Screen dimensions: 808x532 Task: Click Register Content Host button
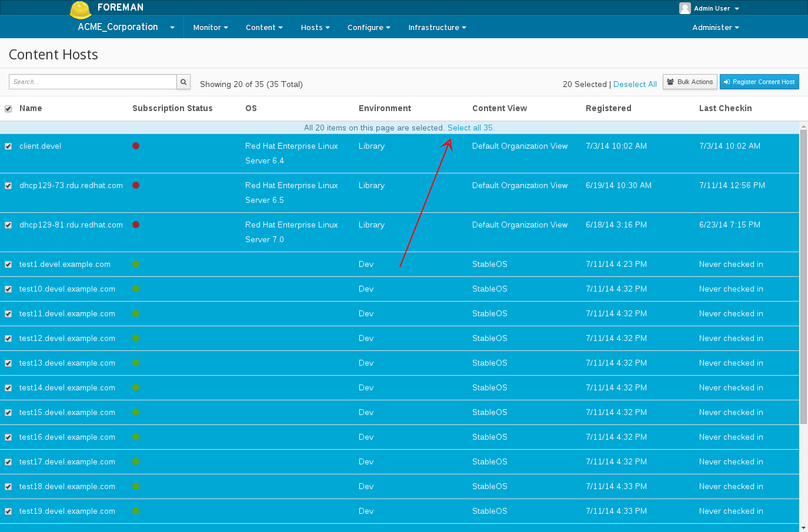[759, 82]
